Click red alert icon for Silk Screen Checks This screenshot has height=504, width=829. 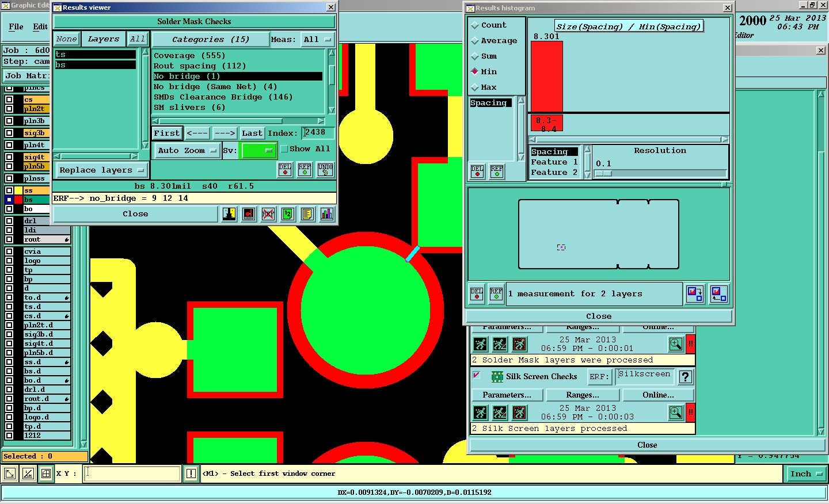[690, 413]
